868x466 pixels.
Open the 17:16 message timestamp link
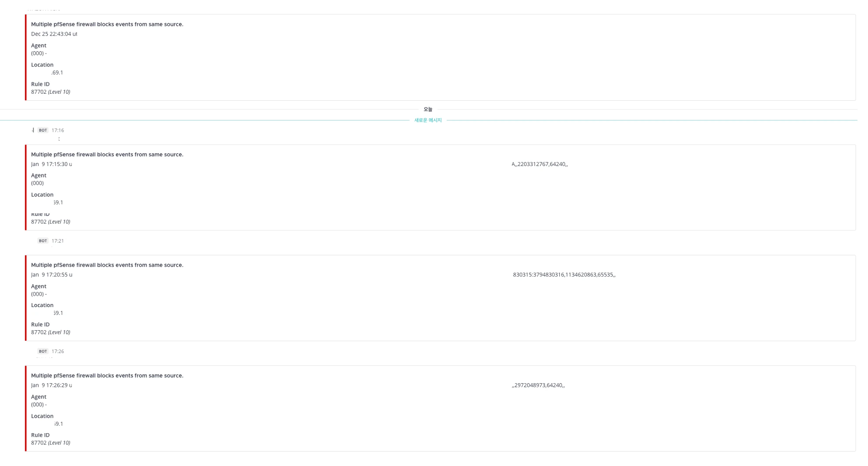click(x=58, y=130)
